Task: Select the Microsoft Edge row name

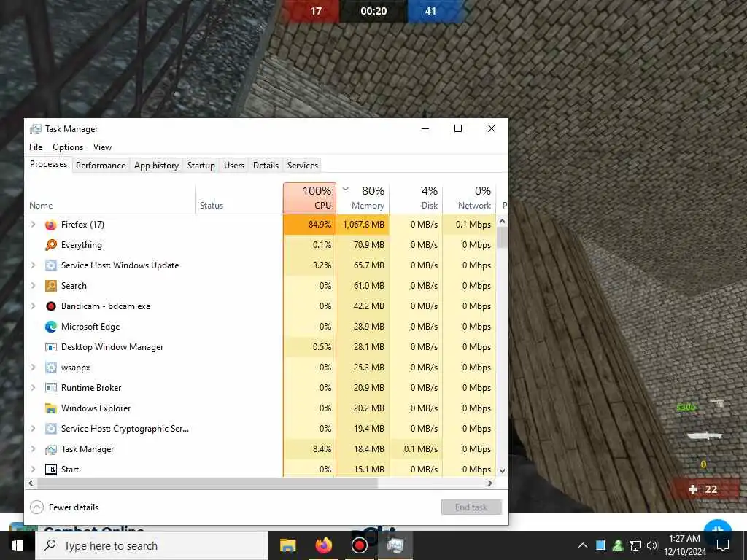Action: tap(90, 327)
